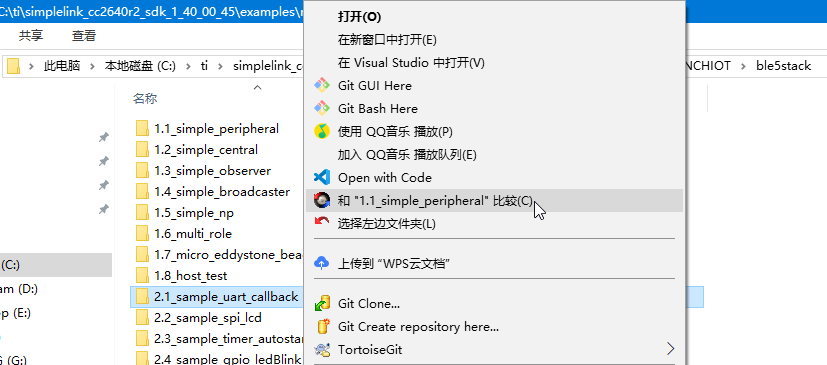Viewport: 827px width, 365px height.
Task: Select the (E:) drive in navigation pane
Action: tap(15, 313)
